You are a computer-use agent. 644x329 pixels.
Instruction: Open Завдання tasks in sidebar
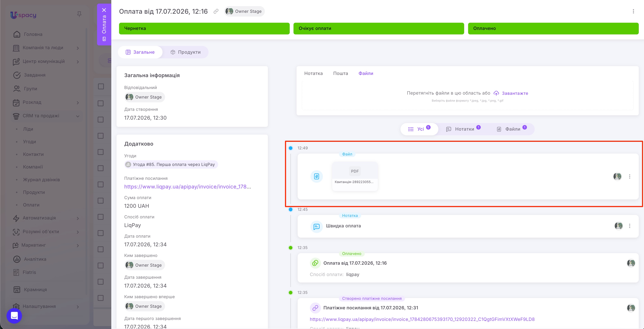click(35, 75)
